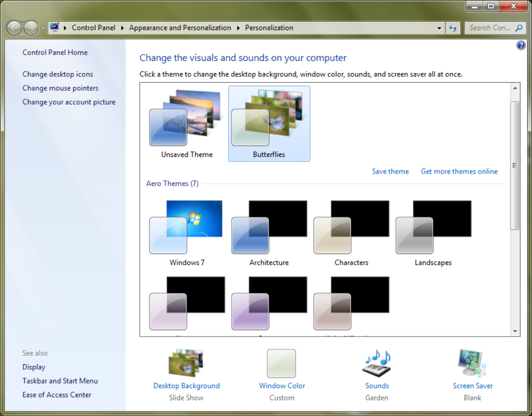532x416 pixels.
Task: Go to Appearance and Personalization breadcrumb
Action: 180,28
